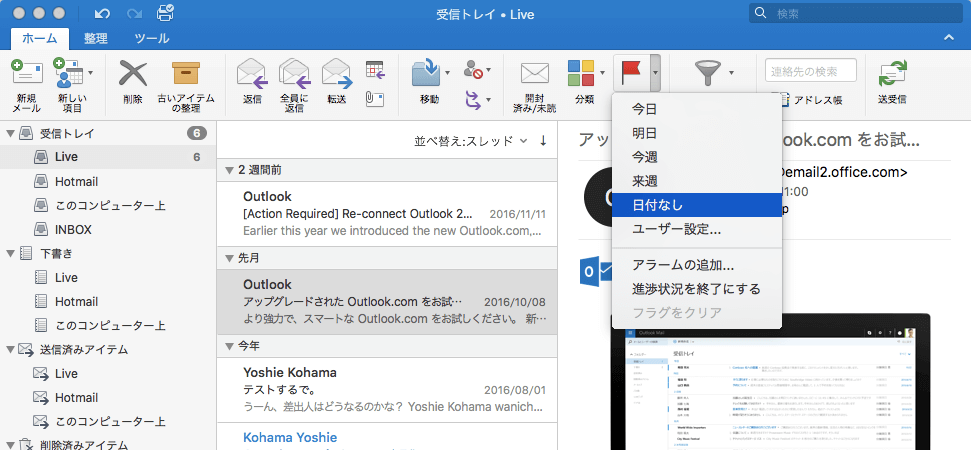Image resolution: width=971 pixels, height=450 pixels.
Task: Switch to the ホーム tab
Action: (40, 38)
